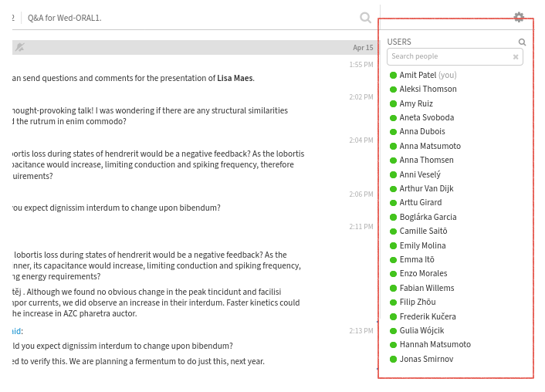This screenshot has height=392, width=545.
Task: Select user Boglárka Garcia
Action: 428,217
